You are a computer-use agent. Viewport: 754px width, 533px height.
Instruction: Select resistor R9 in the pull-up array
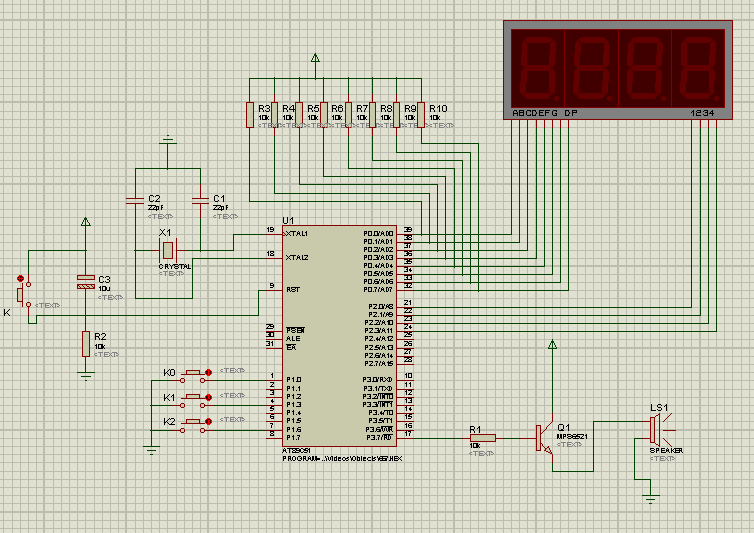tap(397, 114)
